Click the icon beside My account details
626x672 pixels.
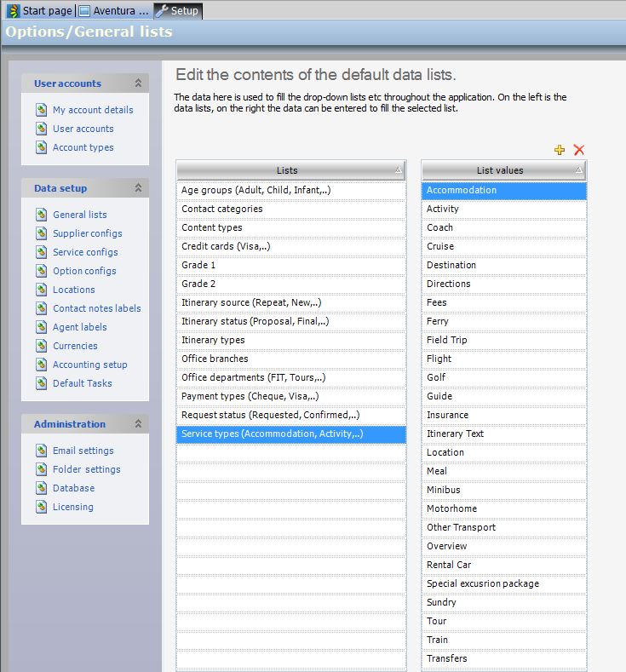pos(41,110)
